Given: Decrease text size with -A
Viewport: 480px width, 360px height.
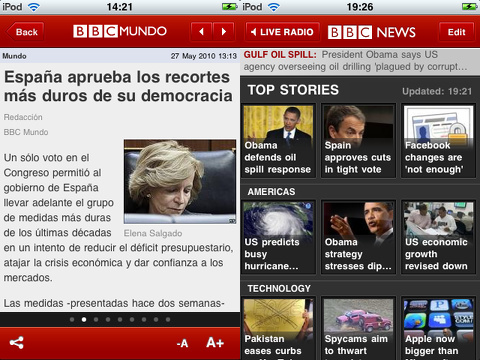Looking at the screenshot, I should click(182, 343).
